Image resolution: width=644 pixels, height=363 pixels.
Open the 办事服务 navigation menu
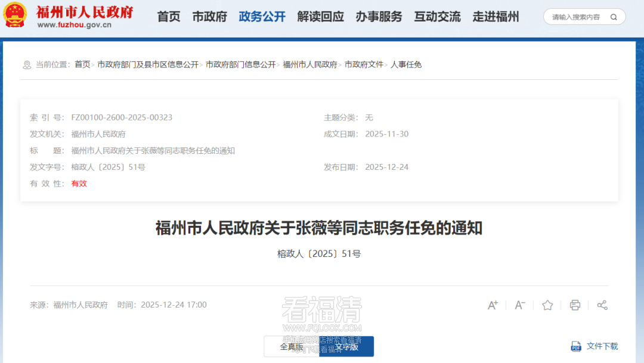click(x=379, y=17)
